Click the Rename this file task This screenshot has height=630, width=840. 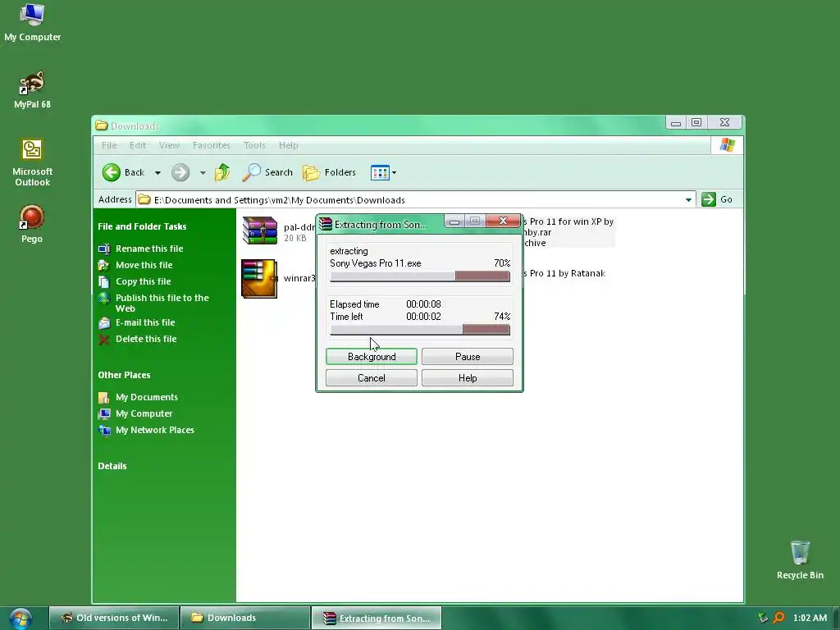(149, 249)
